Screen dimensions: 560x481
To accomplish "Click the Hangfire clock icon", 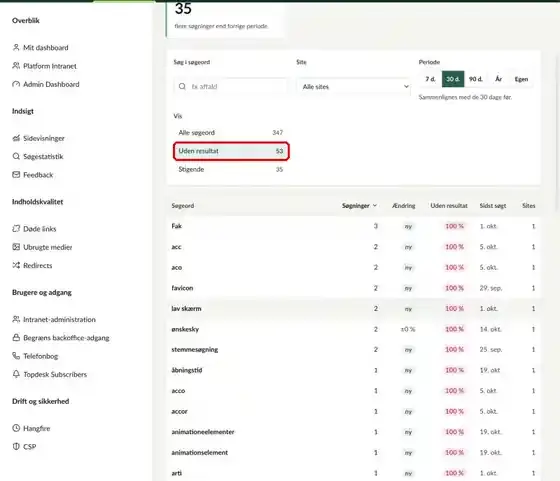I will (16, 428).
